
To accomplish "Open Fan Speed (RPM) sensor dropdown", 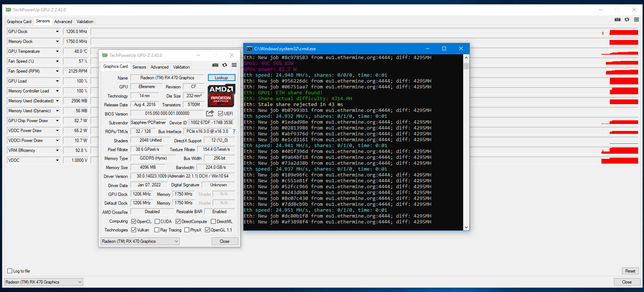I will pyautogui.click(x=57, y=71).
